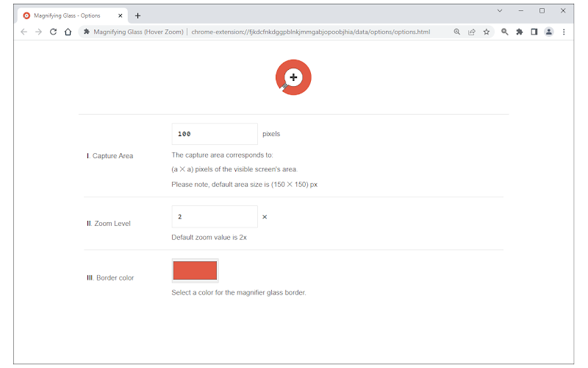
Task: Open the profile avatar menu
Action: coord(548,32)
